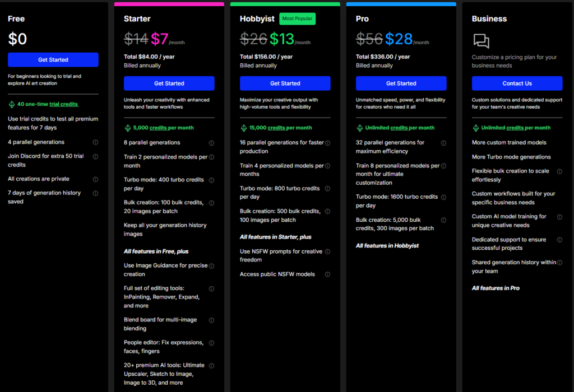Click info icon beside "4 parallel generations"
Image resolution: width=574 pixels, height=392 pixels.
pyautogui.click(x=95, y=143)
